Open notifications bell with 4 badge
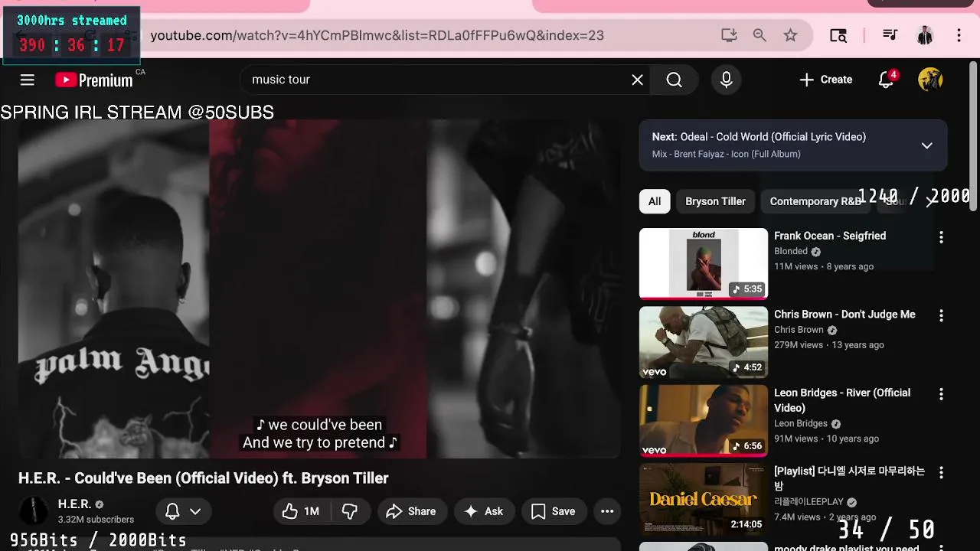This screenshot has width=980, height=551. (x=887, y=80)
